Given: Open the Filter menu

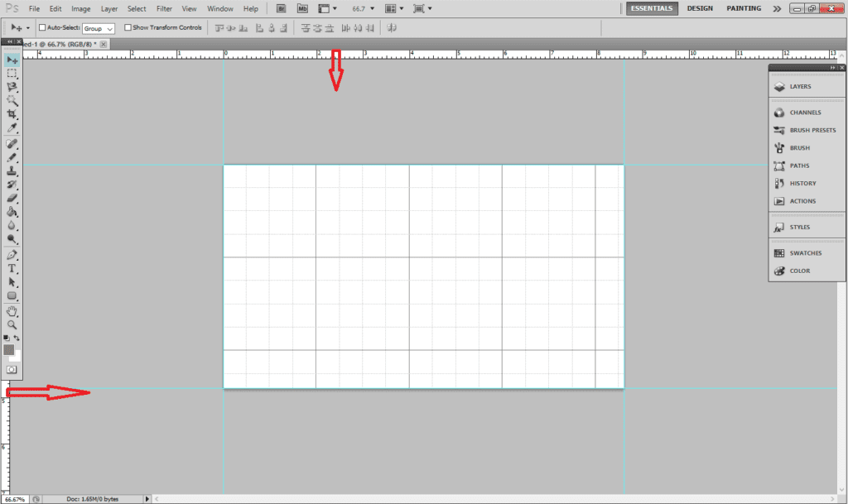Looking at the screenshot, I should click(x=164, y=8).
